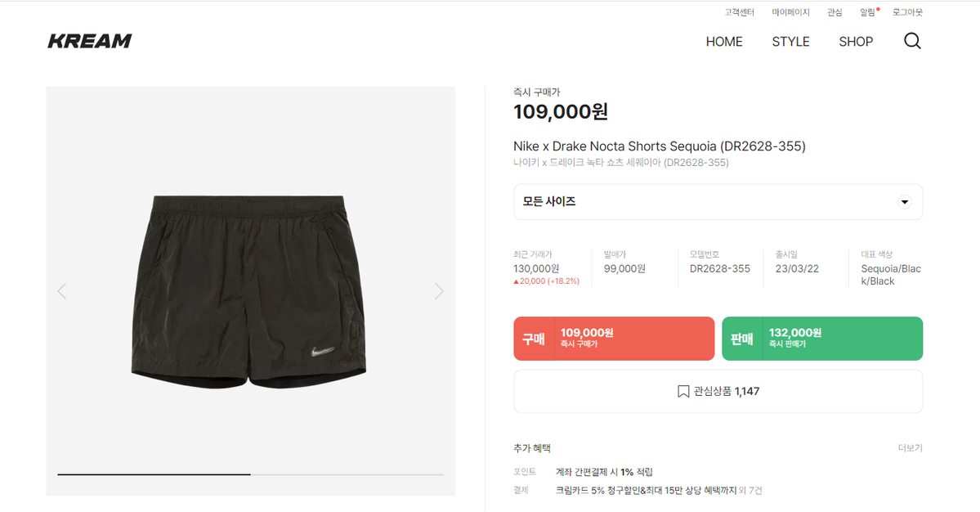Image resolution: width=980 pixels, height=512 pixels.
Task: Go to the HOME menu
Action: point(723,42)
